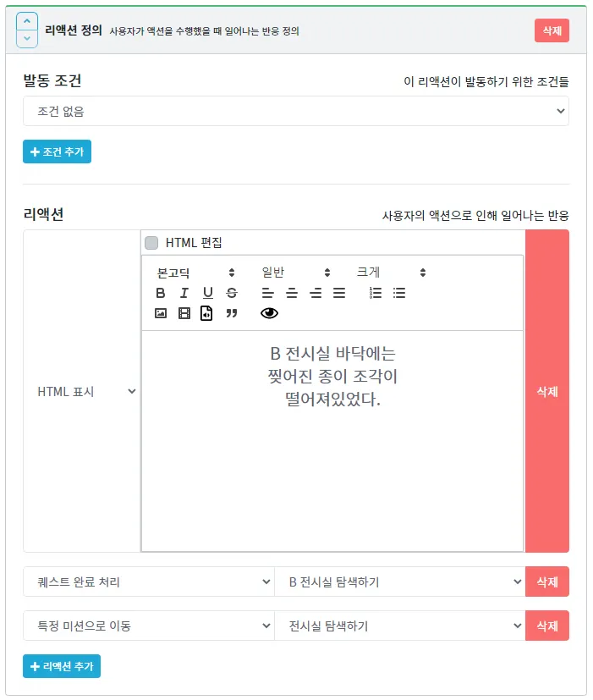The width and height of the screenshot is (593, 700).
Task: Click the 조건 추가 button
Action: [x=57, y=152]
